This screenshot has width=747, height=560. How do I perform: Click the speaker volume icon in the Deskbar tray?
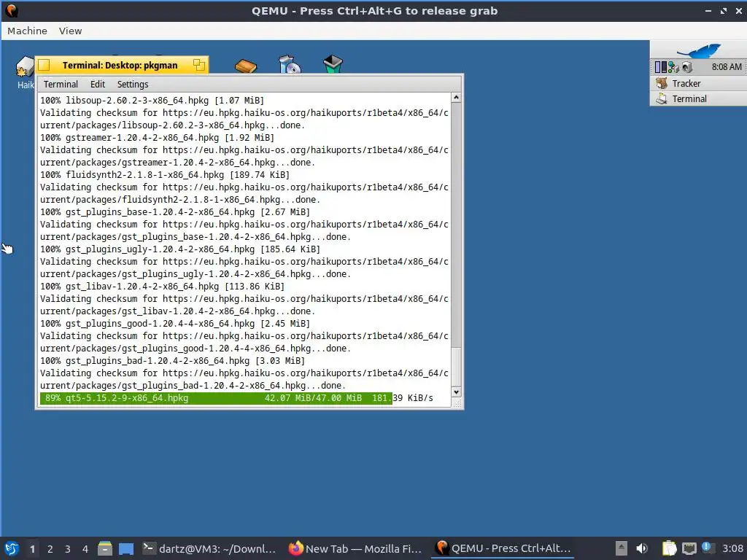tap(686, 67)
